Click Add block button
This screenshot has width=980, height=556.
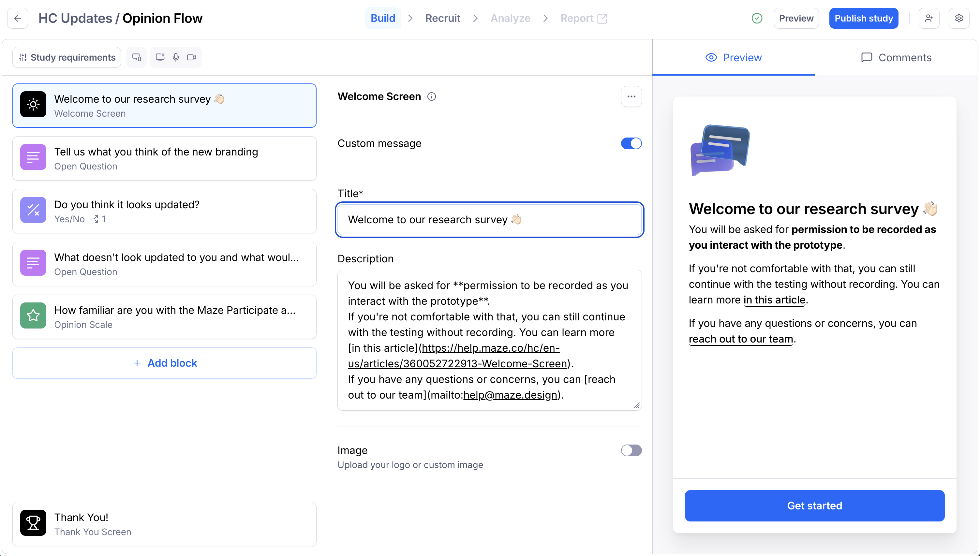pyautogui.click(x=164, y=363)
